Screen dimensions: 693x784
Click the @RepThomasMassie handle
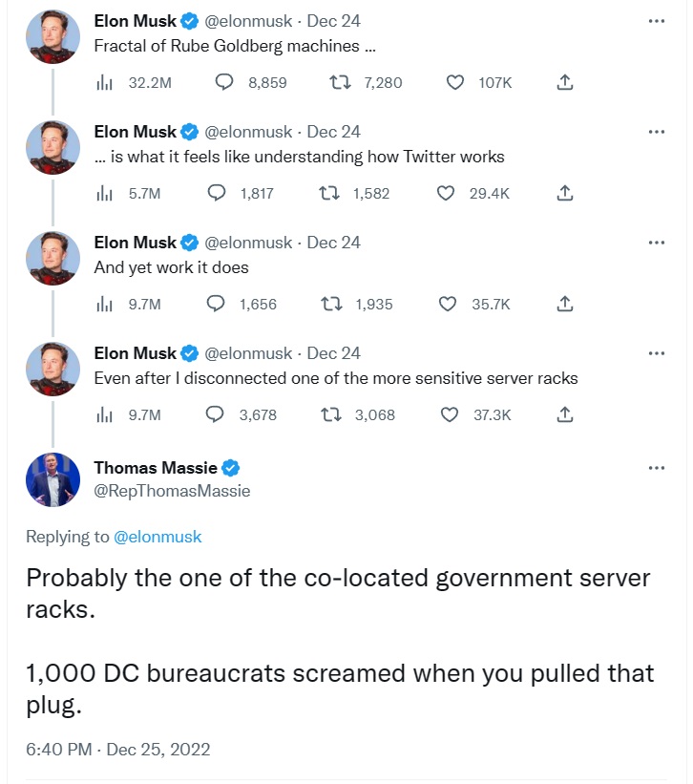pyautogui.click(x=172, y=490)
